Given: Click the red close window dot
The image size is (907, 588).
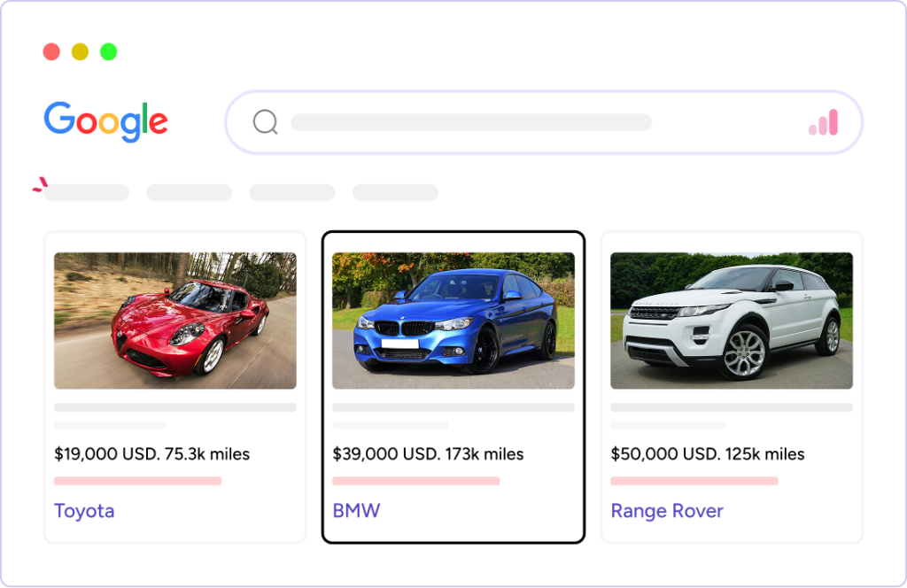Looking at the screenshot, I should (x=51, y=51).
